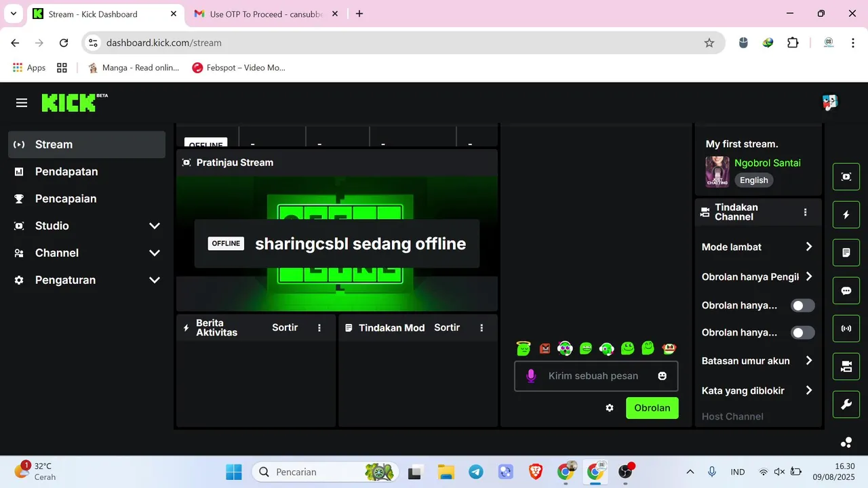Click the document notes icon in right rail
868x488 pixels.
pos(846,253)
